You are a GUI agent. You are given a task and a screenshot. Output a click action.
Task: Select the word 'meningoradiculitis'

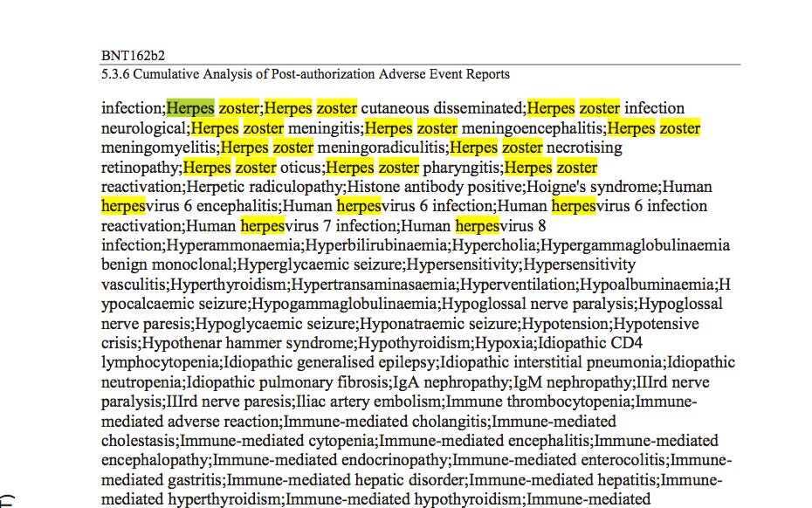coord(382,148)
